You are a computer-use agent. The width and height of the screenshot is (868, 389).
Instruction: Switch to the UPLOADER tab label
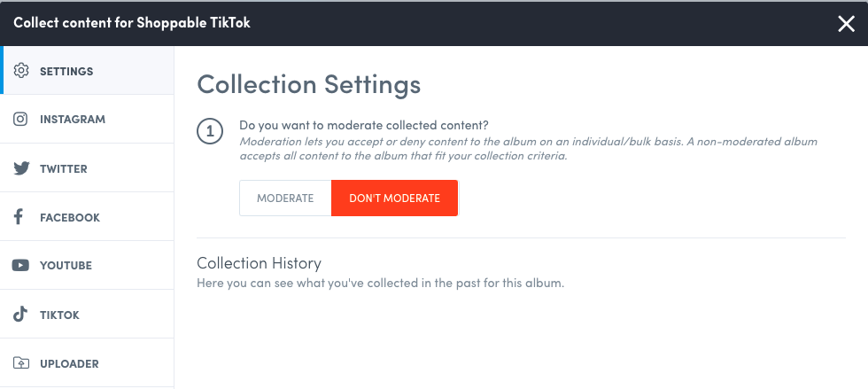(69, 363)
